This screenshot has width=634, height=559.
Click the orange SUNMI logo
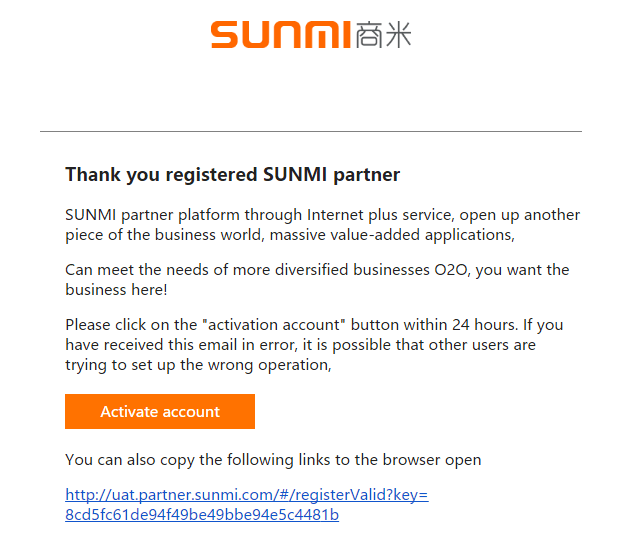click(281, 35)
